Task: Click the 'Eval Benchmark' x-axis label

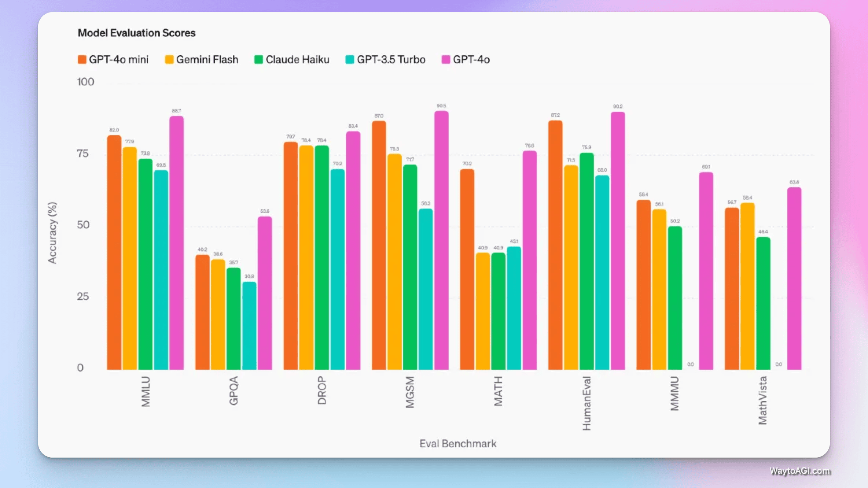Action: (x=458, y=444)
